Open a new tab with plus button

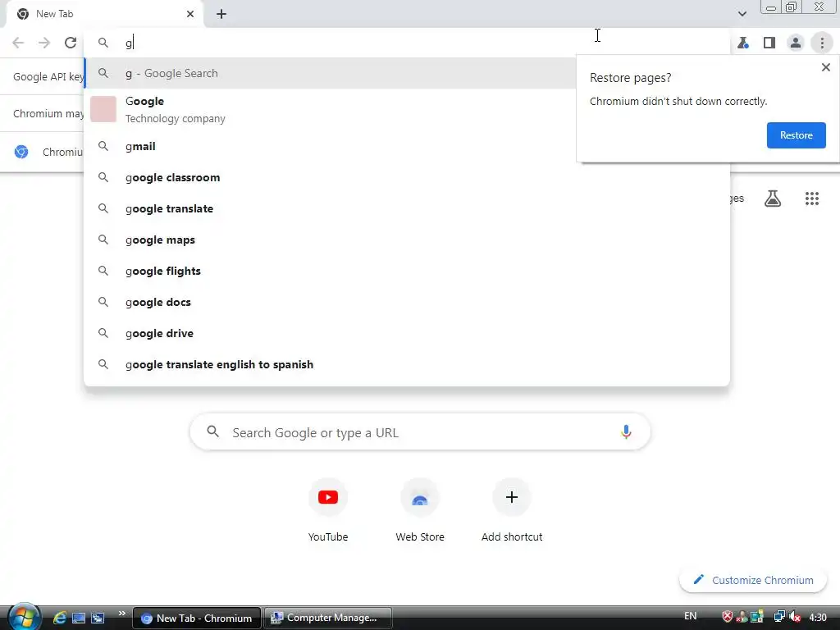click(x=221, y=14)
